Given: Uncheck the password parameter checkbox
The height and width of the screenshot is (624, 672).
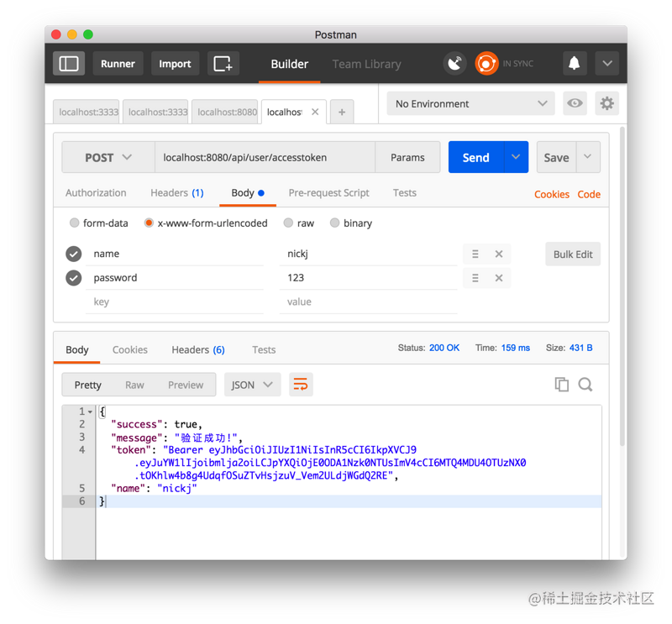Looking at the screenshot, I should click(74, 278).
